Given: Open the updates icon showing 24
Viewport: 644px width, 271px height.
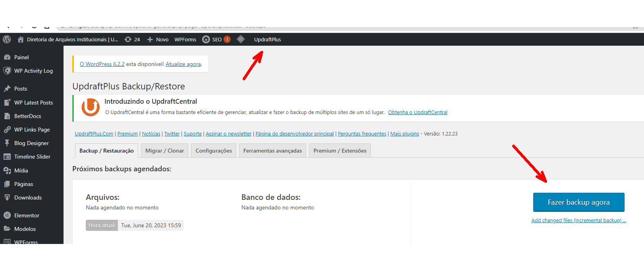Looking at the screenshot, I should 128,39.
